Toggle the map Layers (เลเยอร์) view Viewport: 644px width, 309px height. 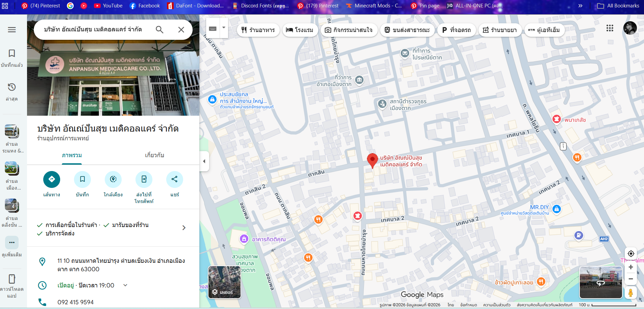coord(224,282)
